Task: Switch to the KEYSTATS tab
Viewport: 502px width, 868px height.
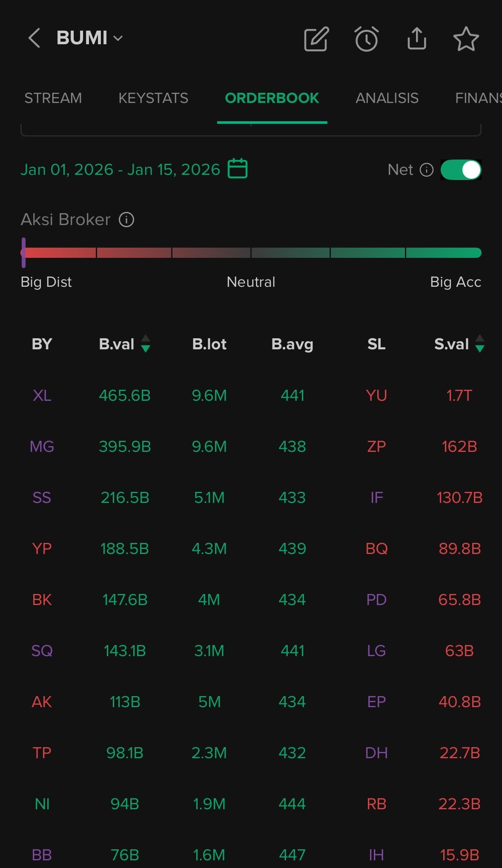Action: coord(153,98)
